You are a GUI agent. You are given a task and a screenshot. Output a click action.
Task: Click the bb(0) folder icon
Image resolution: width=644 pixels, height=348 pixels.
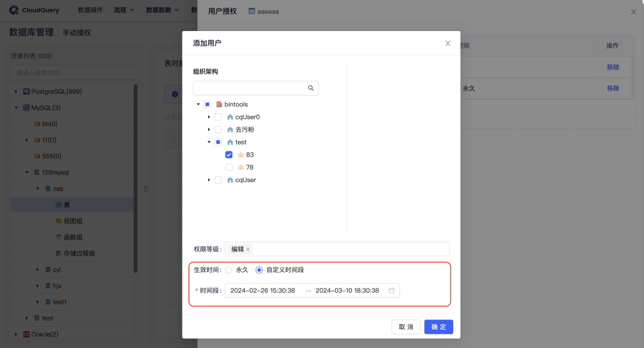click(37, 124)
